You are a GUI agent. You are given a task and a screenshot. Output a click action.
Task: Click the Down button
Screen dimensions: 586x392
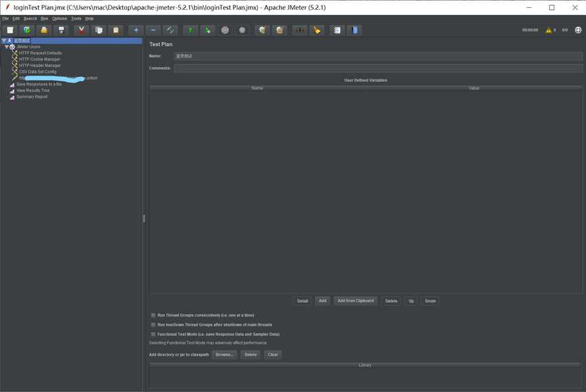pyautogui.click(x=430, y=301)
